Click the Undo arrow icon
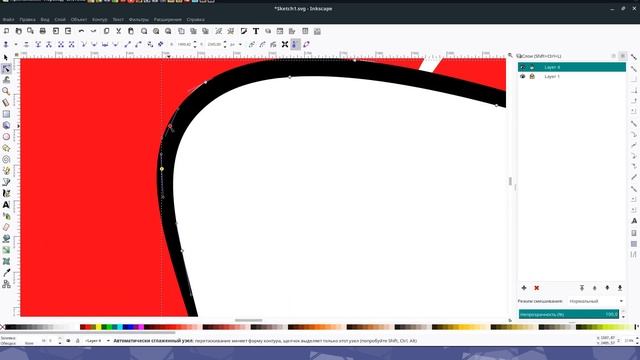Screen dimensions: 640x360 pos(81,31)
